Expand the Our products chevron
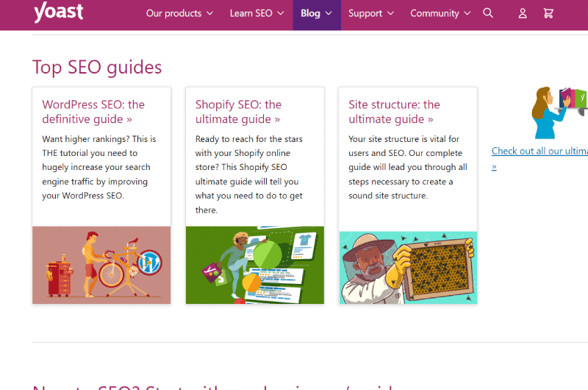This screenshot has width=588, height=390. coord(210,13)
